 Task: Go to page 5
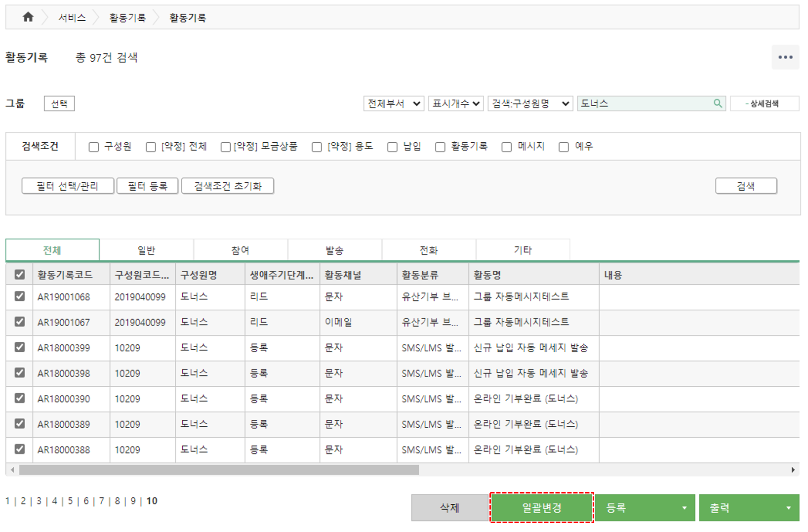pos(70,501)
